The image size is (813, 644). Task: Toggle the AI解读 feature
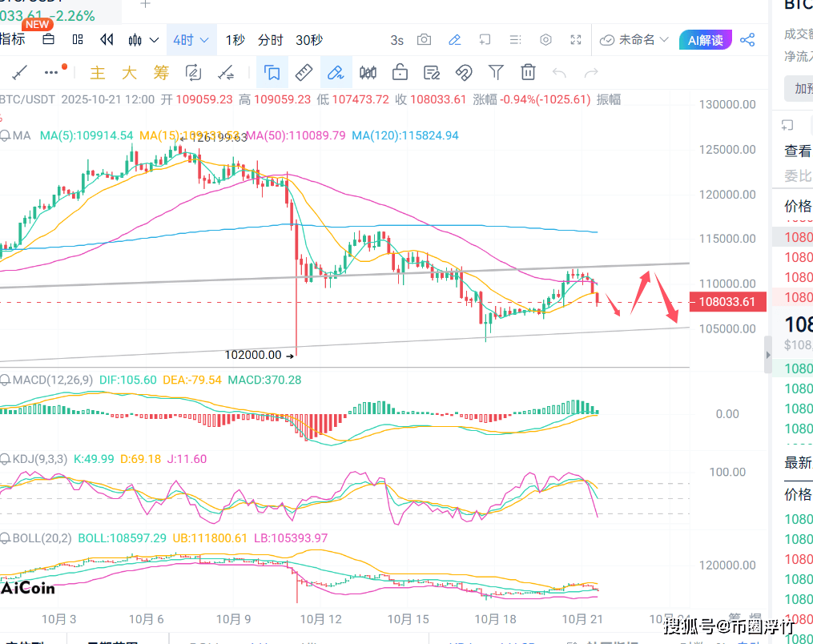point(705,39)
